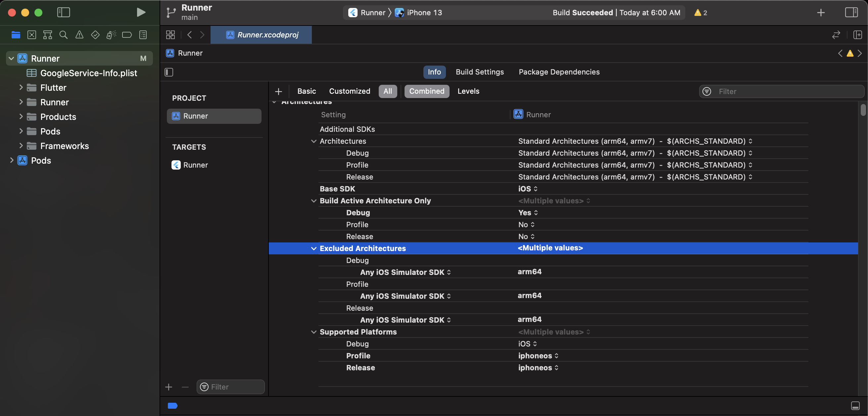Toggle the debug area at bottom right

[x=855, y=406]
